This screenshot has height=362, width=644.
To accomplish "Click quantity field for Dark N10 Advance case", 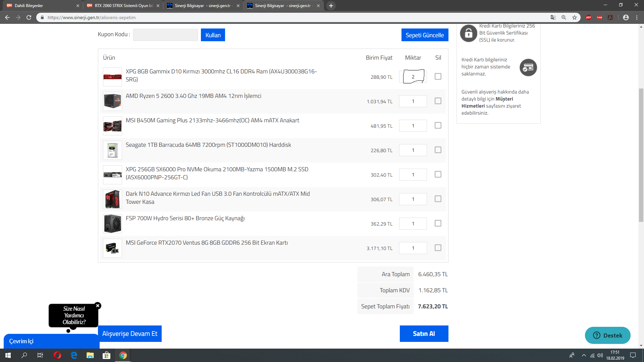I will click(413, 199).
